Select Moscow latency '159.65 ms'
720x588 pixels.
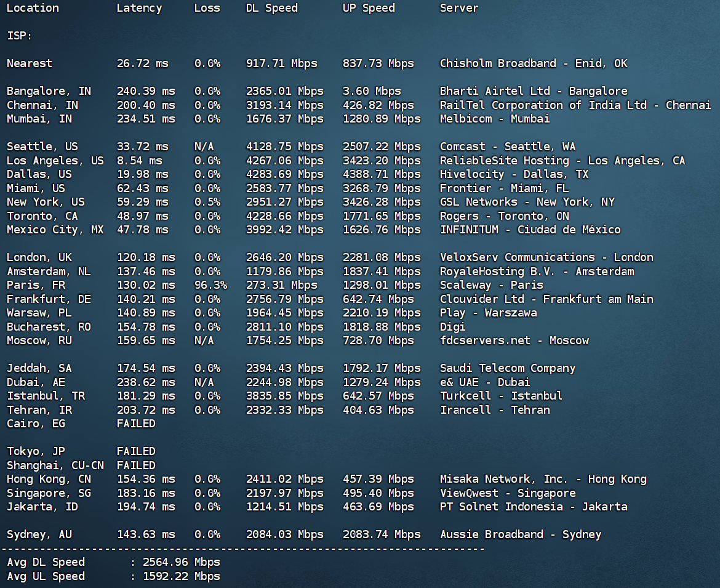click(146, 341)
